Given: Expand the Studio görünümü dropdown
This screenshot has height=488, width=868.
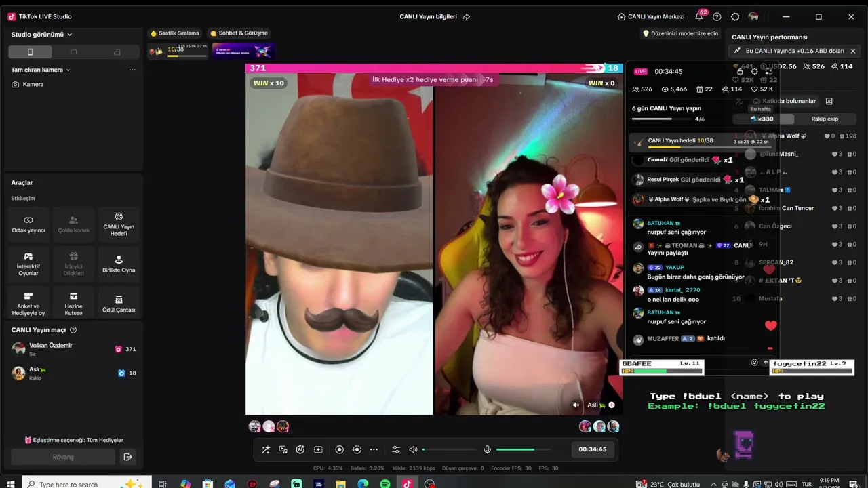Looking at the screenshot, I should click(x=41, y=35).
